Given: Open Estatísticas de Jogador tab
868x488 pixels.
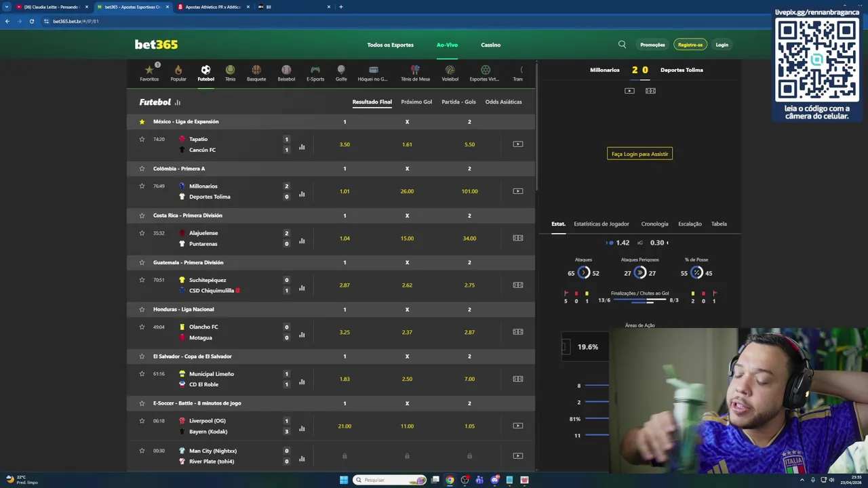Looking at the screenshot, I should (601, 224).
